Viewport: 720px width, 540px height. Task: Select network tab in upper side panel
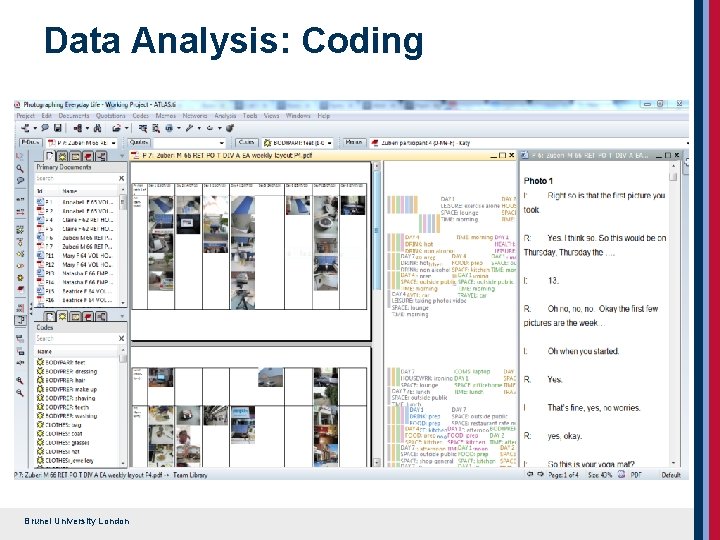[101, 156]
